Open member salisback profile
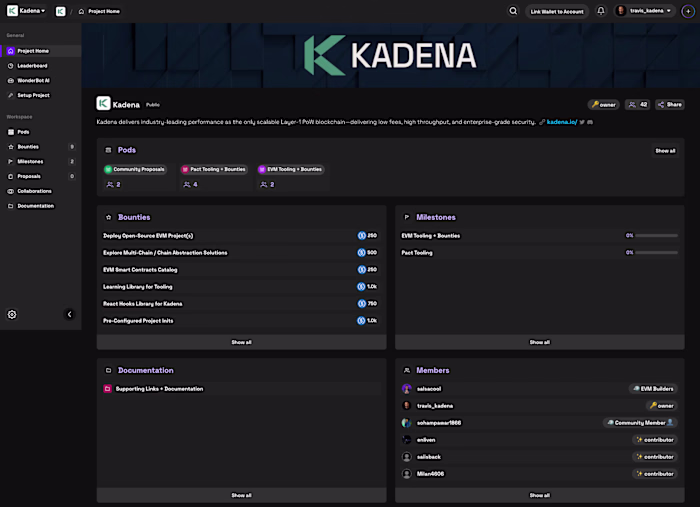Screen dimensions: 700x507 pyautogui.click(x=429, y=457)
